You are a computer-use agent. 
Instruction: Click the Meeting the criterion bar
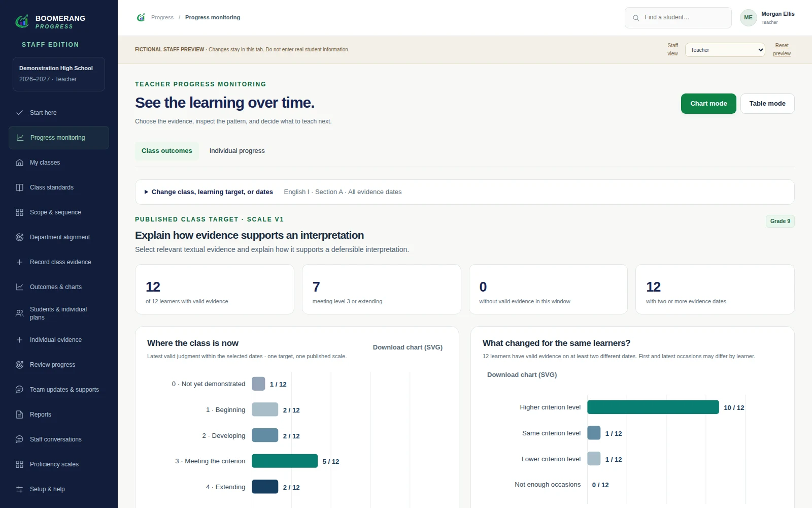(x=285, y=461)
